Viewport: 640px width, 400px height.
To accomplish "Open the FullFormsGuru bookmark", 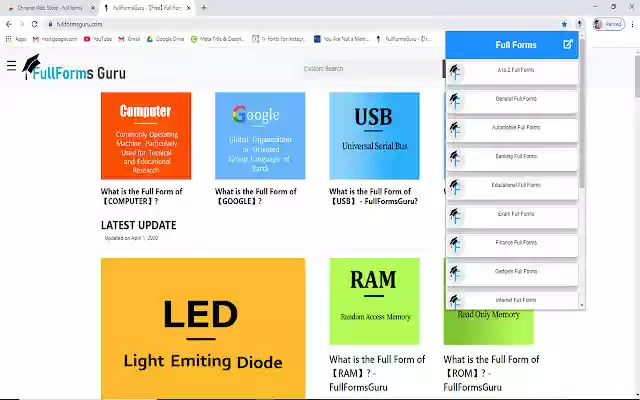I will coord(404,39).
